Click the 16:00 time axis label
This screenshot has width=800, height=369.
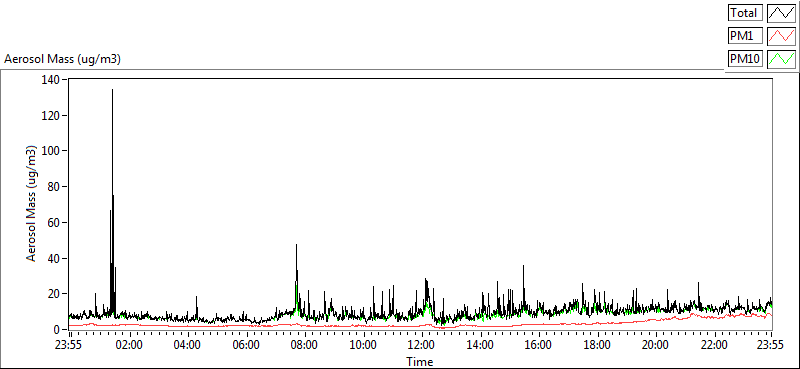click(538, 345)
